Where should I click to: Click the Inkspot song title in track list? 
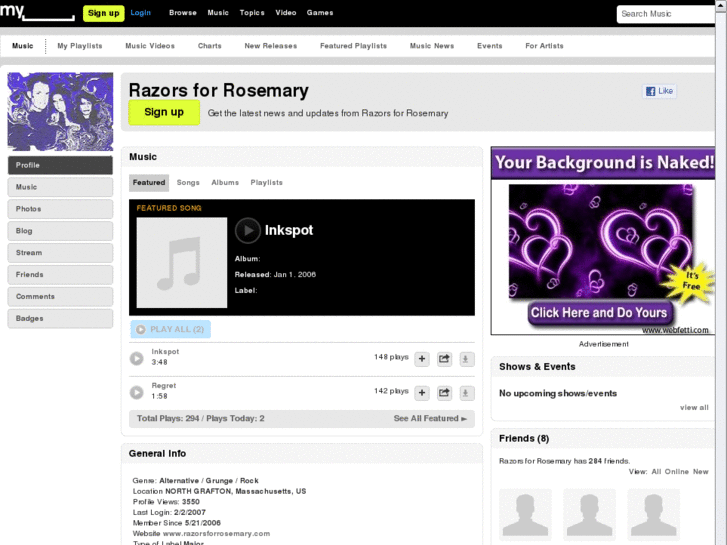(x=165, y=352)
